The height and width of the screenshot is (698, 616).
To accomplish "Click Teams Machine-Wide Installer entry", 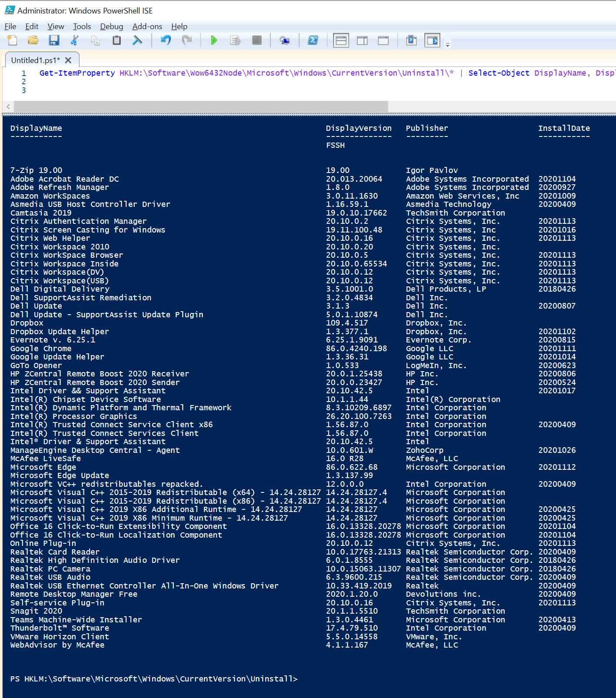I will pos(76,620).
